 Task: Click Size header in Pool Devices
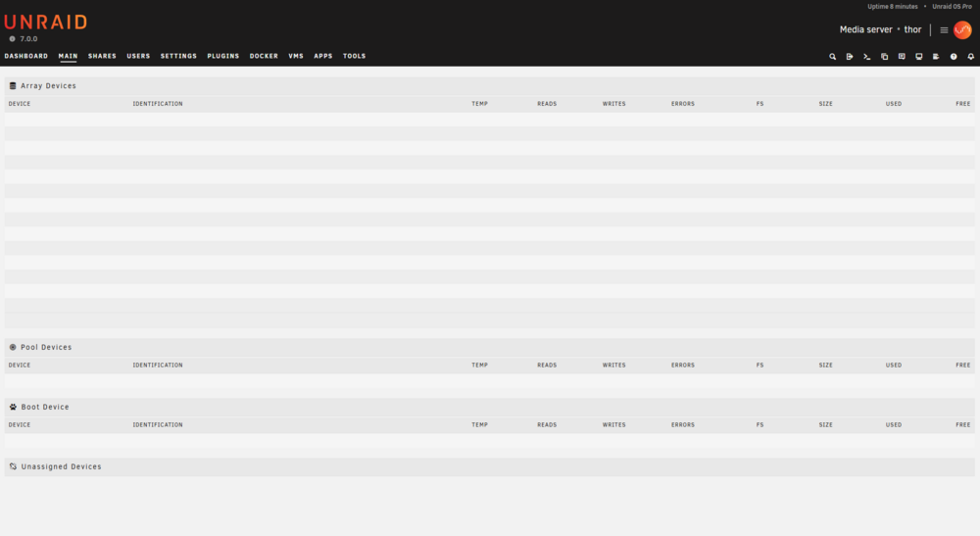point(825,365)
